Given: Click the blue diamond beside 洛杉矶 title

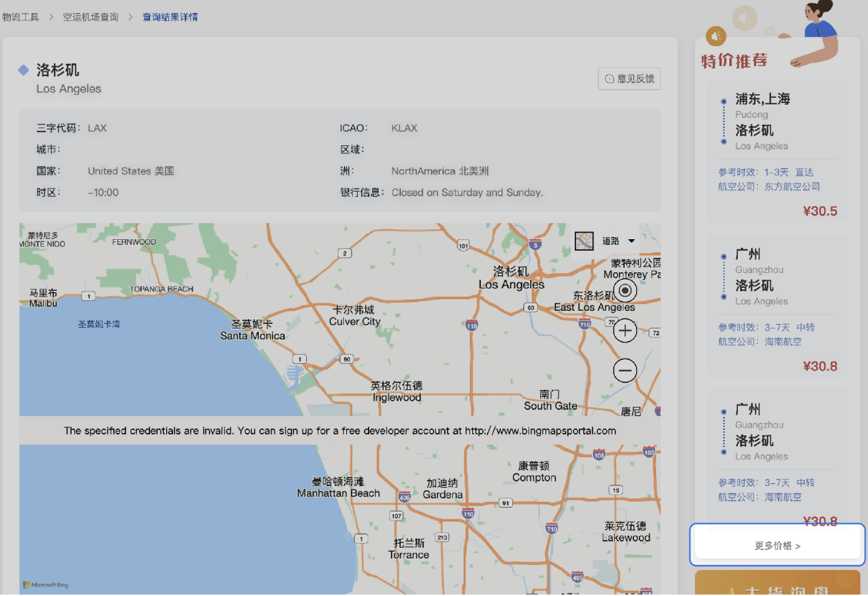Looking at the screenshot, I should 24,70.
